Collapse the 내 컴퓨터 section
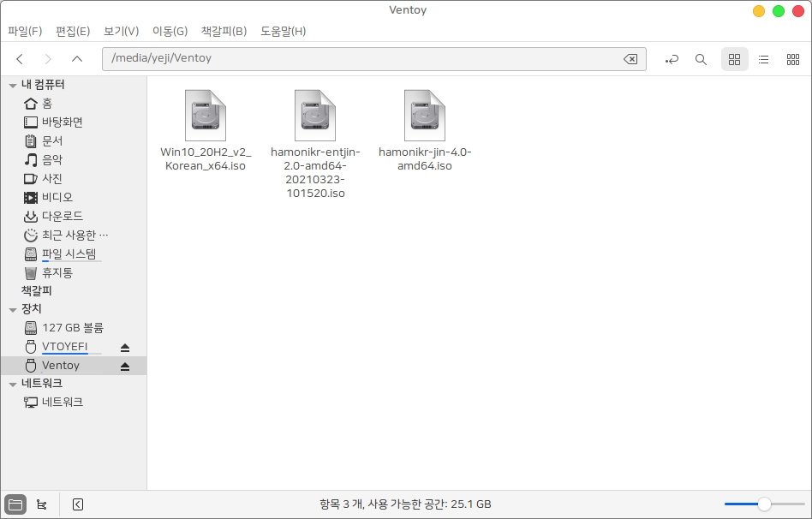 (x=12, y=85)
